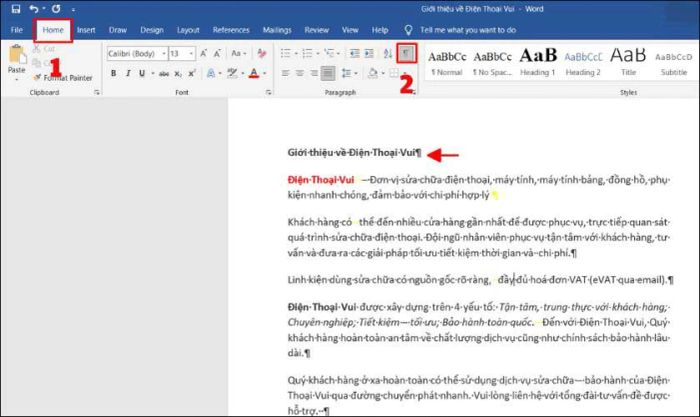Switch to the References ribbon tab

pyautogui.click(x=231, y=30)
